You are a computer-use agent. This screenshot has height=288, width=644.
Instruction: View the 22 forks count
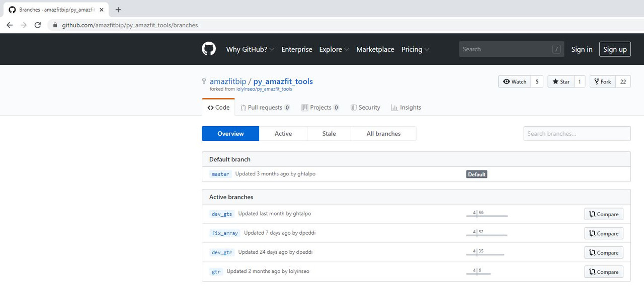[623, 81]
